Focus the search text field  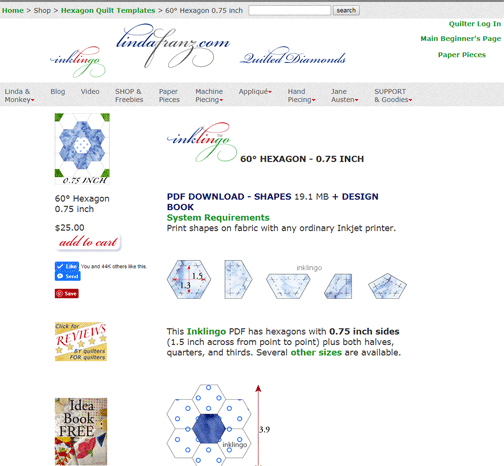point(290,10)
